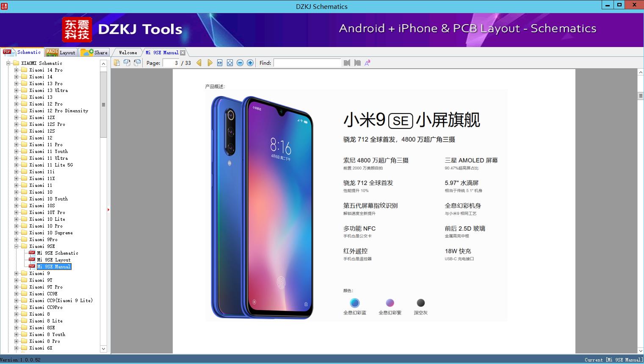Click the folder icon of Xiaomi 8 Lite

click(x=24, y=321)
